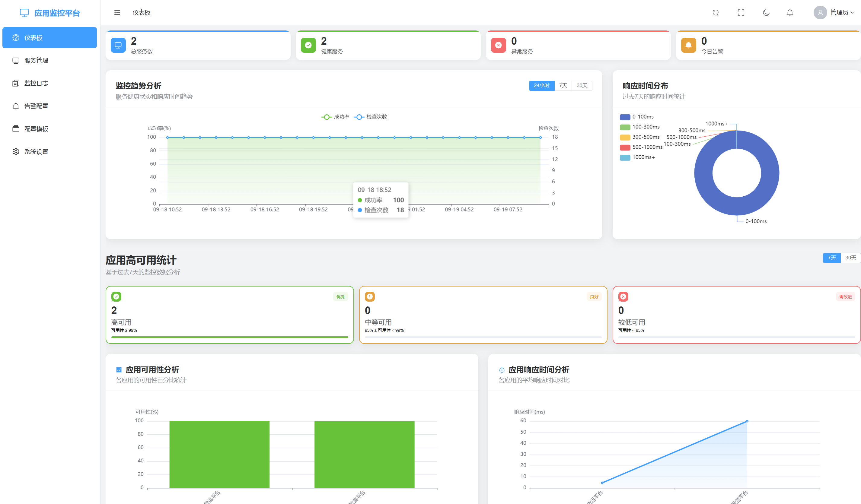
Task: Click the orange today alerts bell icon
Action: point(688,45)
